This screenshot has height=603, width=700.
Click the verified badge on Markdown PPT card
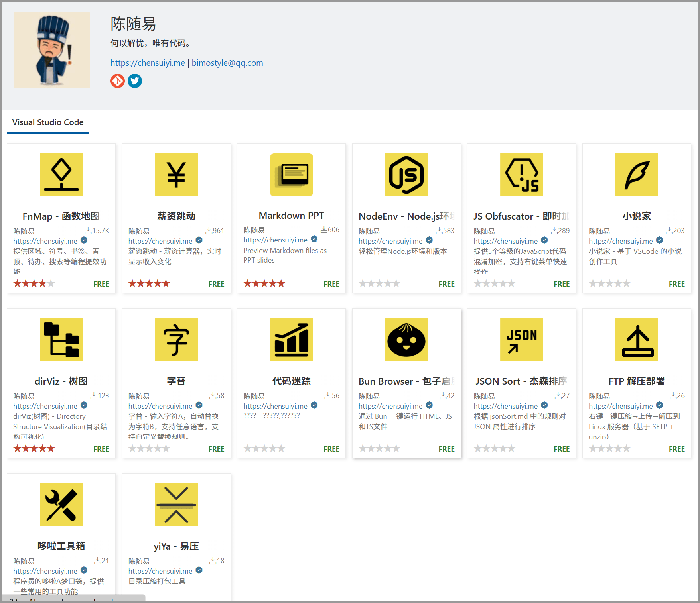(x=314, y=239)
